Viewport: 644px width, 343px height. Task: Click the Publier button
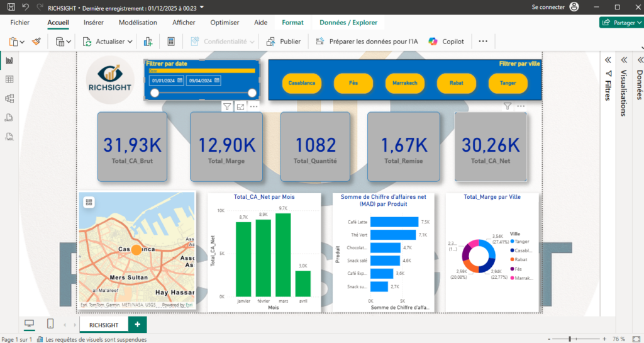point(284,42)
